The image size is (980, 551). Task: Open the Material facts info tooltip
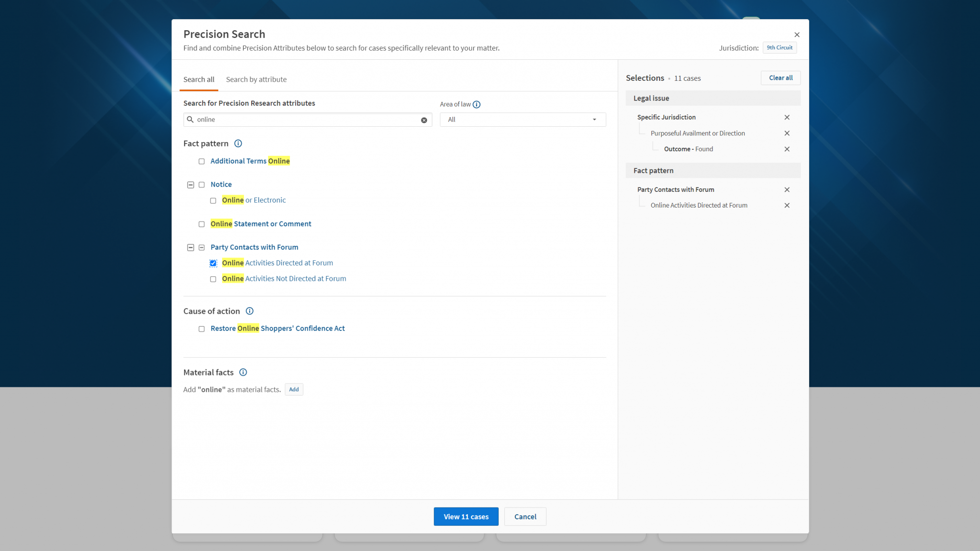(243, 372)
